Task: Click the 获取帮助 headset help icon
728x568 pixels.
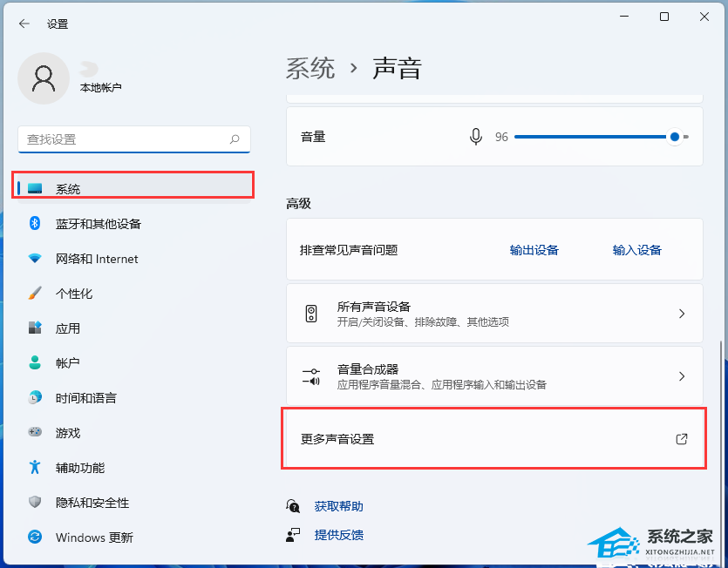Action: [293, 506]
